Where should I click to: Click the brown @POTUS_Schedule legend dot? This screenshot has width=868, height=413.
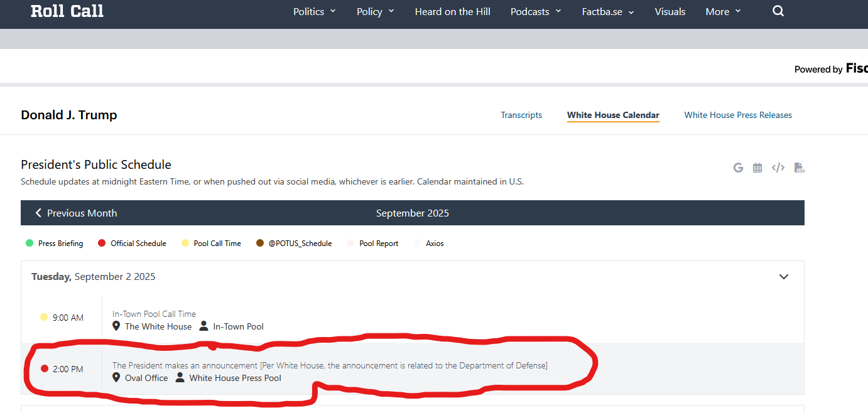tap(260, 244)
